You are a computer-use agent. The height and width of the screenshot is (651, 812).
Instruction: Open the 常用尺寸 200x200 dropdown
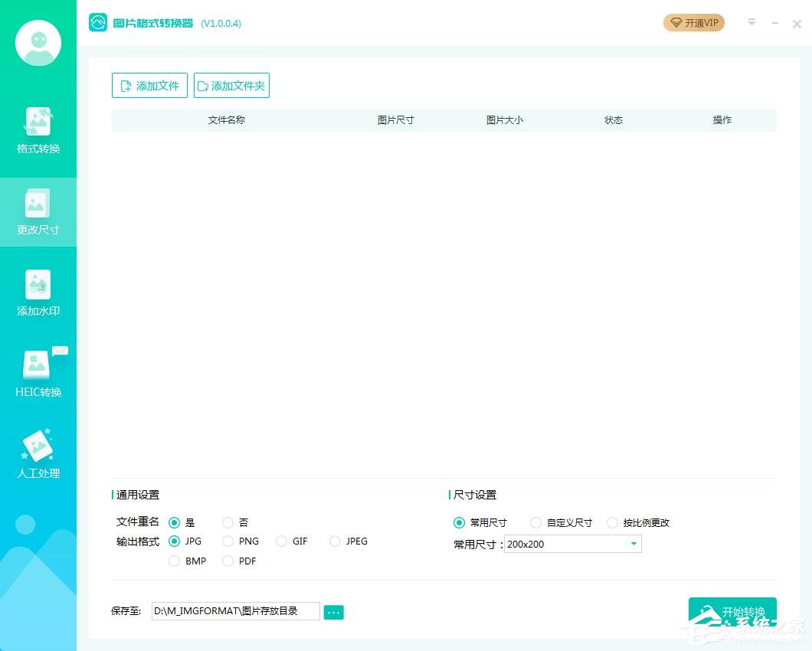(571, 544)
